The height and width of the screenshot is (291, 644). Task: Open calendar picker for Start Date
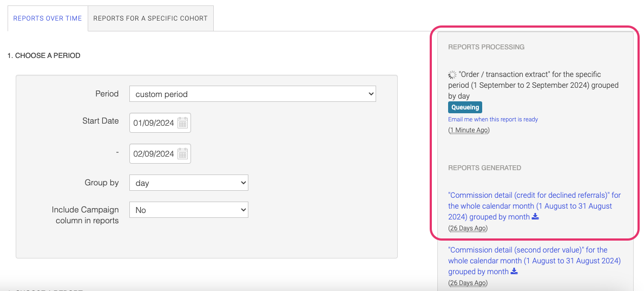coord(183,123)
